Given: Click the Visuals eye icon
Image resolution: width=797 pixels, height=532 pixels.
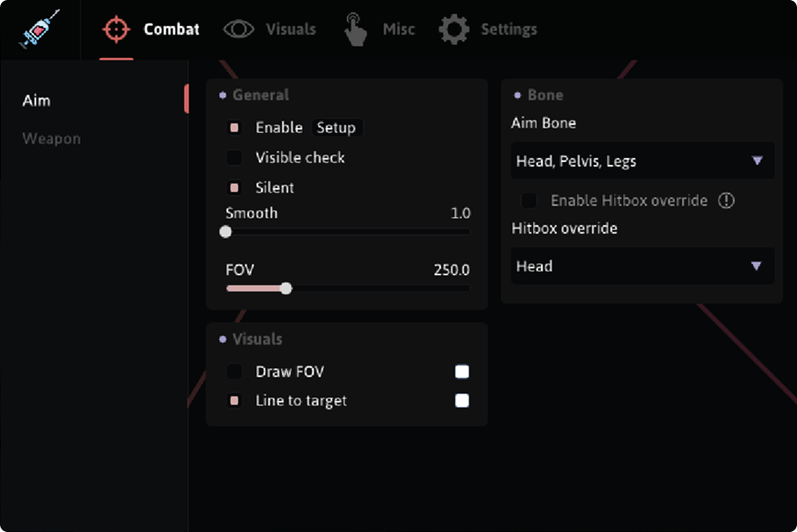Looking at the screenshot, I should (x=239, y=29).
